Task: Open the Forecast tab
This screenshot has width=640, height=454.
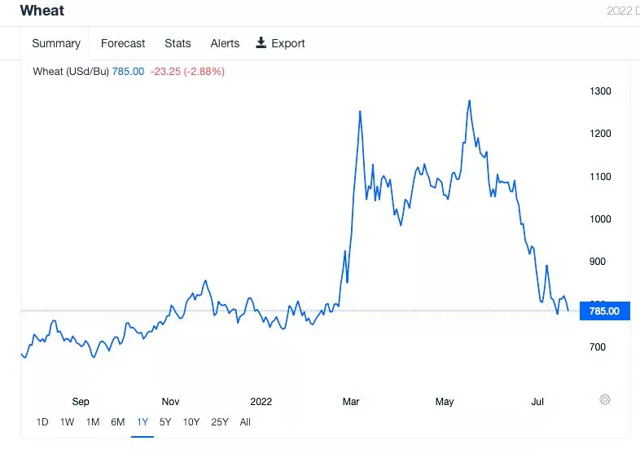Action: tap(123, 43)
